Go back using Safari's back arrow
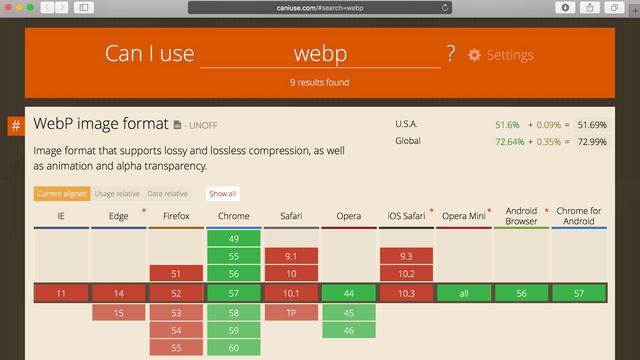This screenshot has width=640, height=360. (x=47, y=7)
